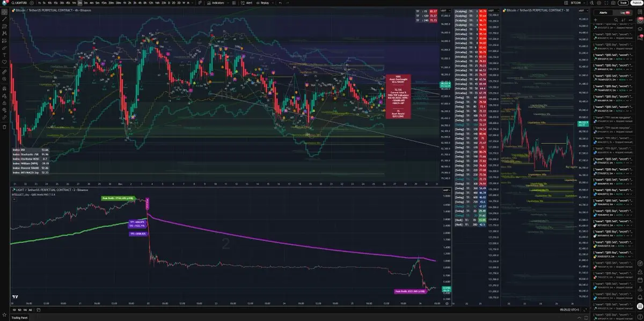Viewport: 644px width, 321px height.
Task: Select the 1s timeframe
Action: (40, 3)
